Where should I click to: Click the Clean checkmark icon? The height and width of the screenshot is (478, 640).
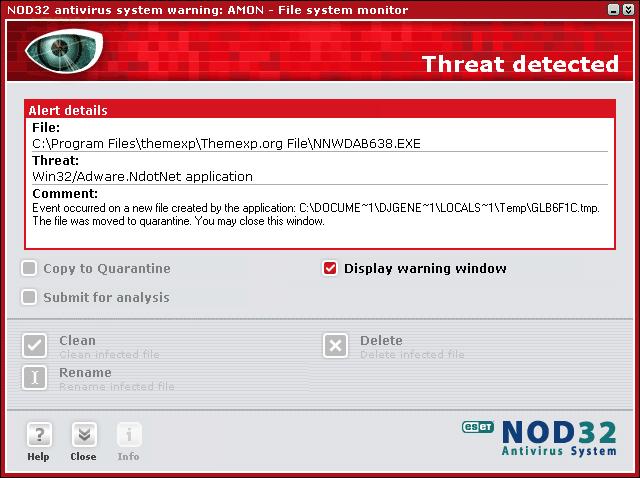coord(35,346)
